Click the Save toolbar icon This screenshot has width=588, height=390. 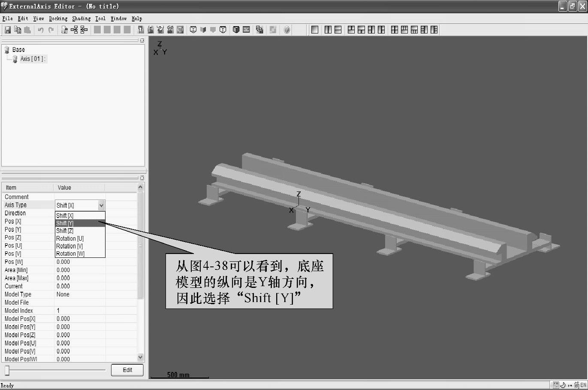click(8, 30)
